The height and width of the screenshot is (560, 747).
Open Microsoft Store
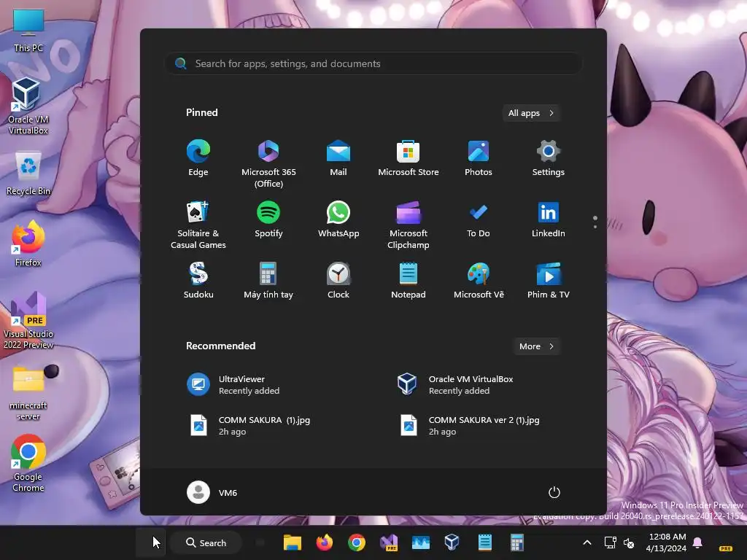[x=409, y=158]
